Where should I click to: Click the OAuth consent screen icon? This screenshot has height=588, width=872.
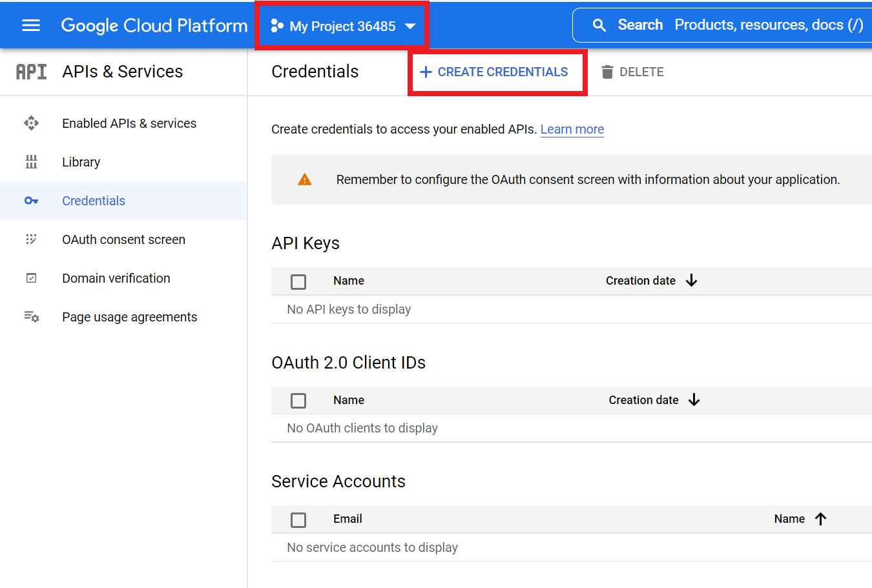(x=31, y=239)
